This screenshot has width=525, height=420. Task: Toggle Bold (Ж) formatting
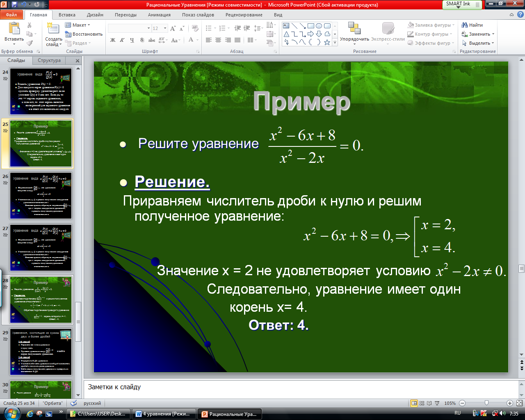coord(113,40)
